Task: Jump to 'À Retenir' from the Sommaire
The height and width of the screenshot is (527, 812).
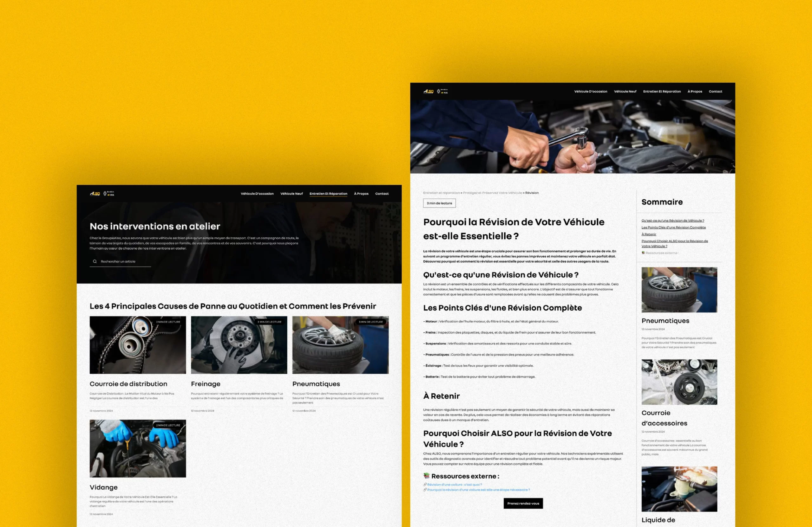Action: click(649, 234)
